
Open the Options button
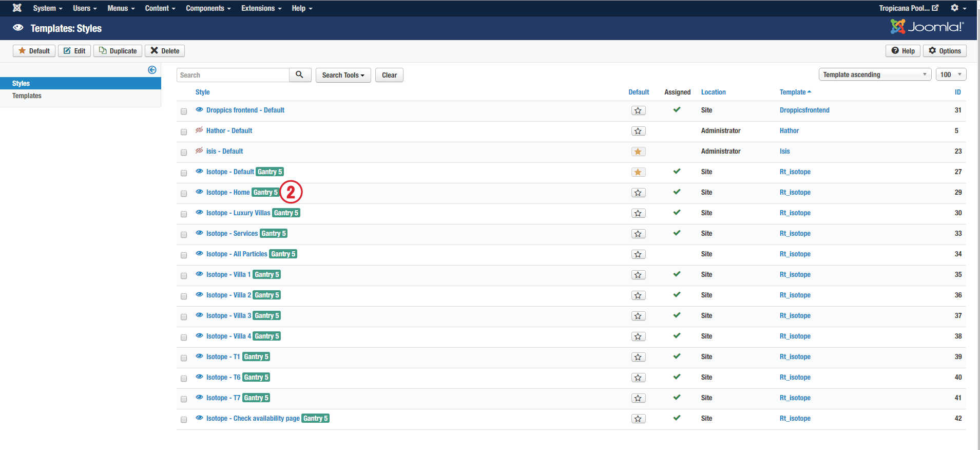click(x=945, y=51)
